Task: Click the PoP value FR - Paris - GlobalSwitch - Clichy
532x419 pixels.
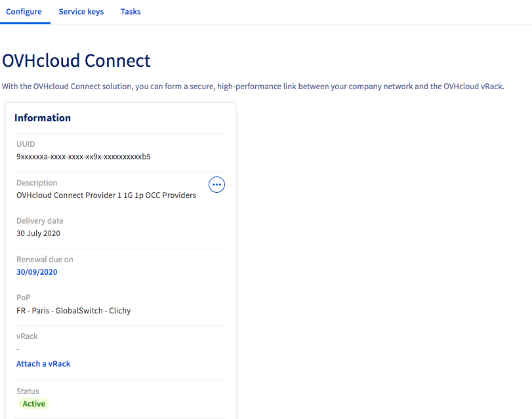Action: click(x=73, y=311)
